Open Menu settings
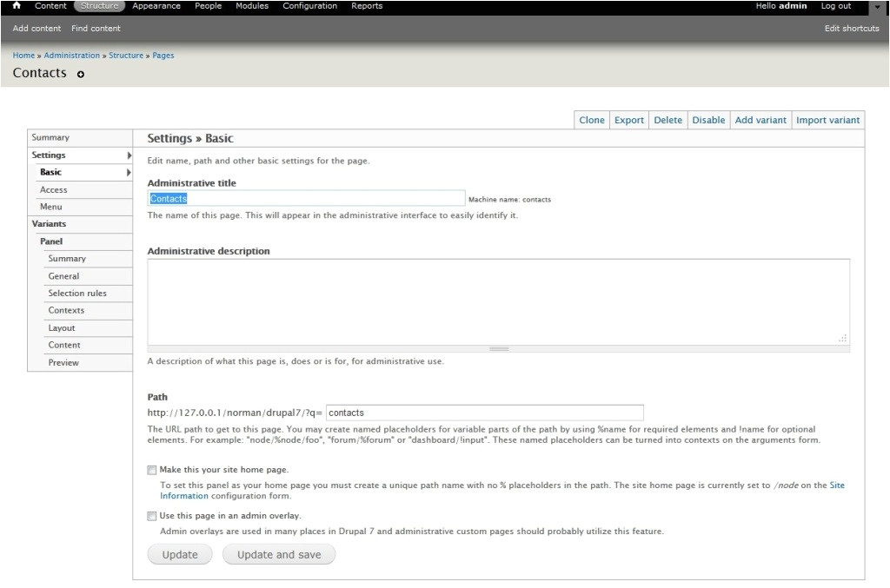The image size is (890, 588). [84, 207]
